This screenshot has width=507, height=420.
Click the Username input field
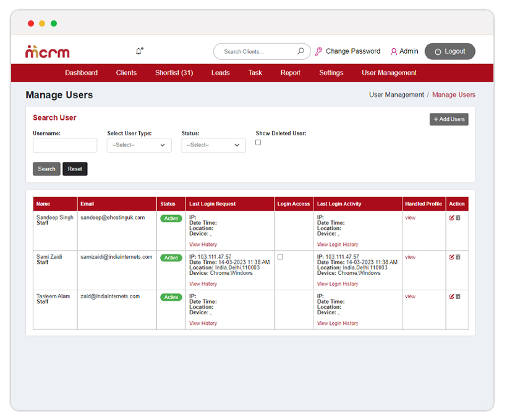point(65,145)
